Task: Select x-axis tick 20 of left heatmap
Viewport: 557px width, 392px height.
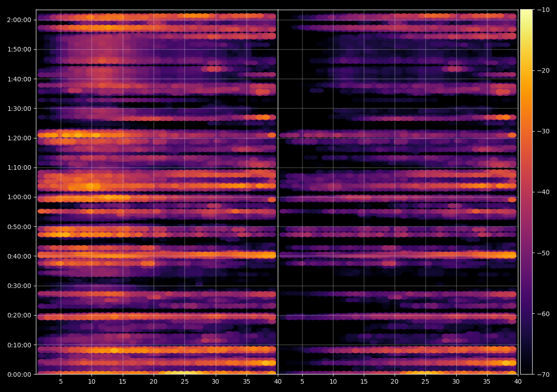Action: click(x=154, y=382)
